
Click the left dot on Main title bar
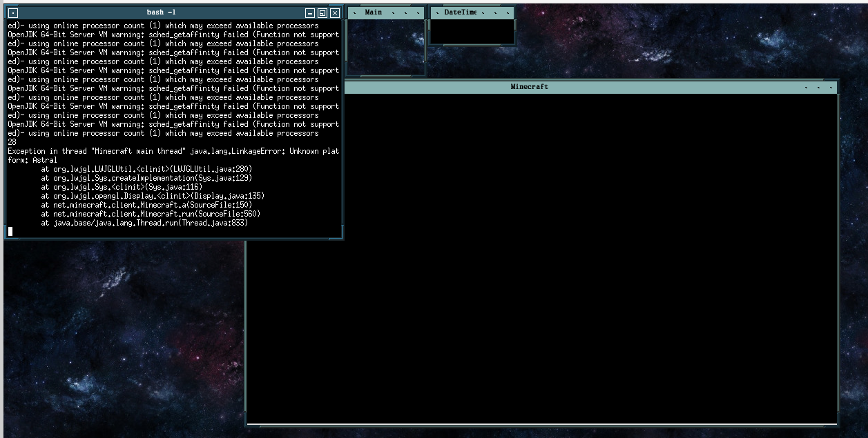(354, 13)
